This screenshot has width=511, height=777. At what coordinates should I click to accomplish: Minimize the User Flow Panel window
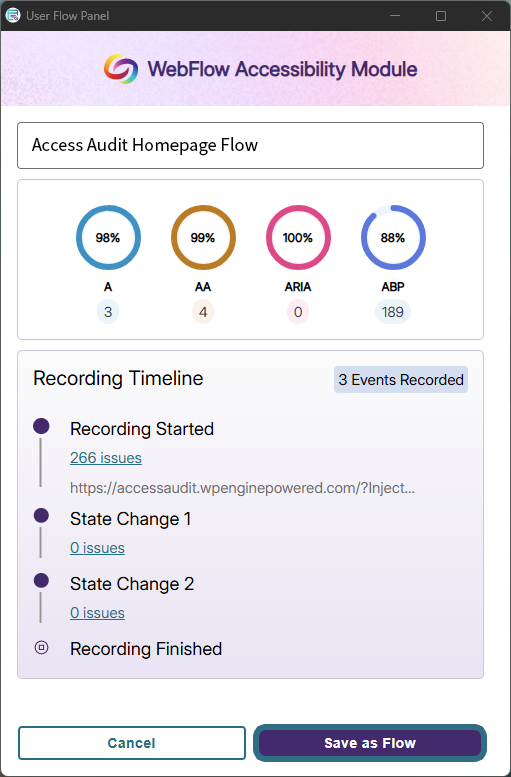(395, 16)
